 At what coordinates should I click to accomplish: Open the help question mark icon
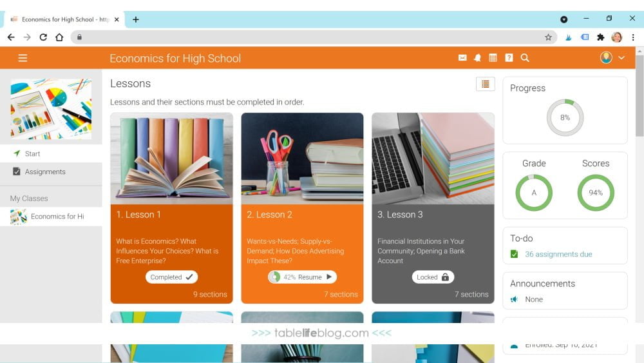coord(509,58)
